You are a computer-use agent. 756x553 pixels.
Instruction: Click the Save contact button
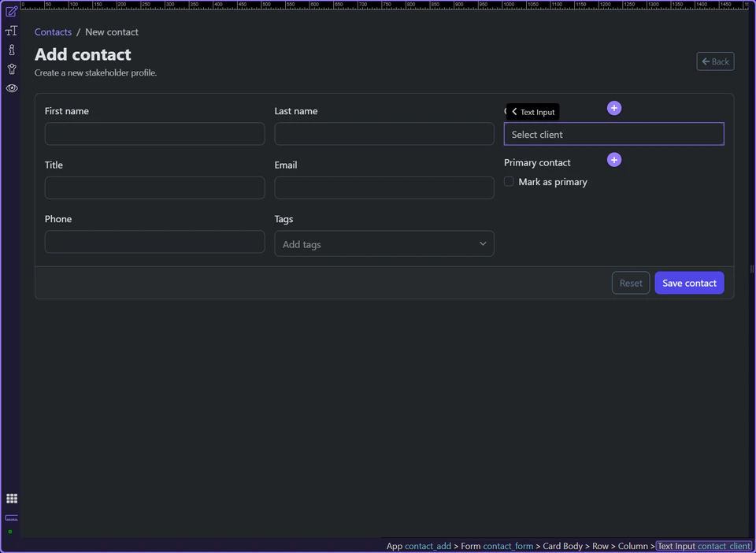(x=689, y=283)
